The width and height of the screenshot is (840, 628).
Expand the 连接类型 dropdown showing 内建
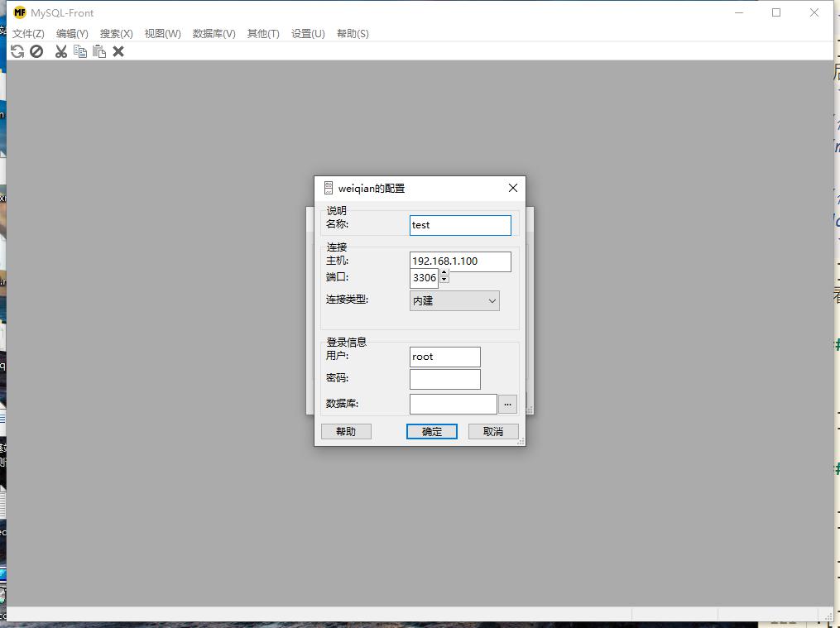click(454, 301)
